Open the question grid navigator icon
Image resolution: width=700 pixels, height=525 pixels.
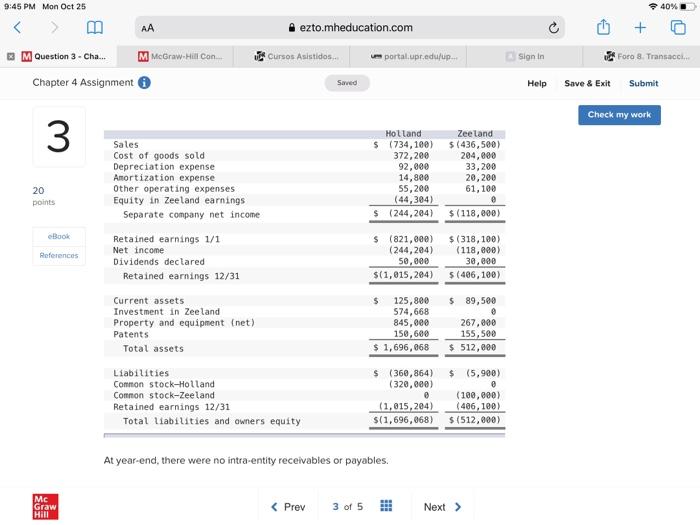(x=386, y=506)
